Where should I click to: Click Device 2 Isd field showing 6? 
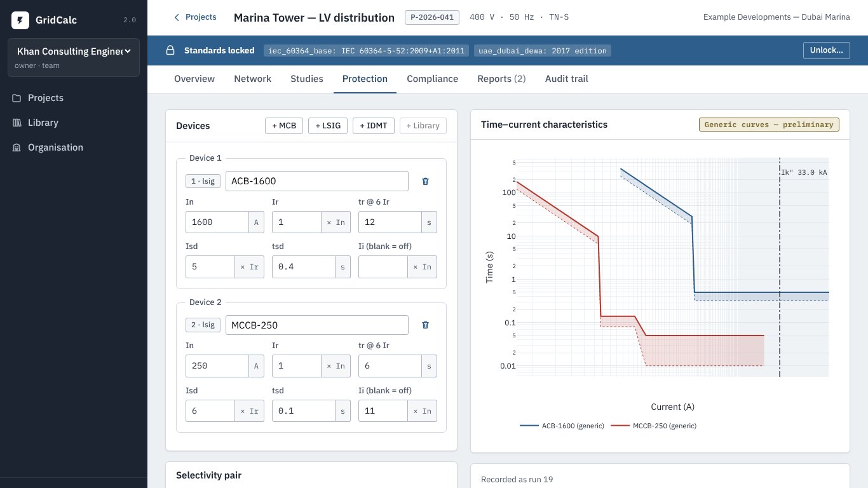pyautogui.click(x=210, y=410)
